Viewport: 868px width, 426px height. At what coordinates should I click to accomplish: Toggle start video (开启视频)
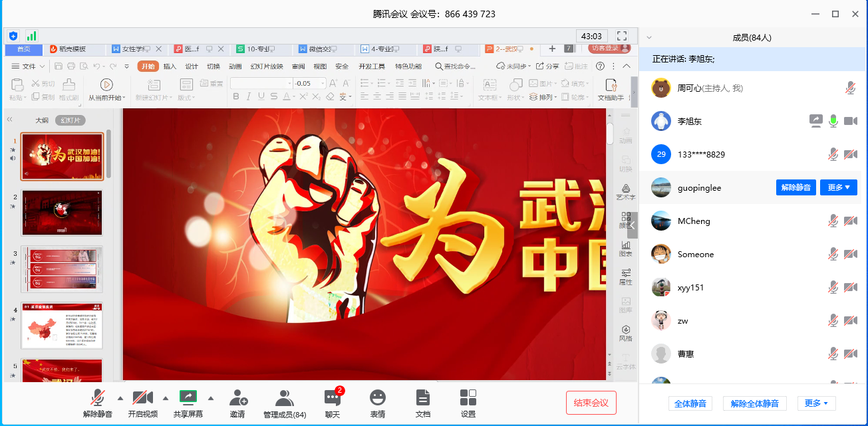pyautogui.click(x=143, y=403)
